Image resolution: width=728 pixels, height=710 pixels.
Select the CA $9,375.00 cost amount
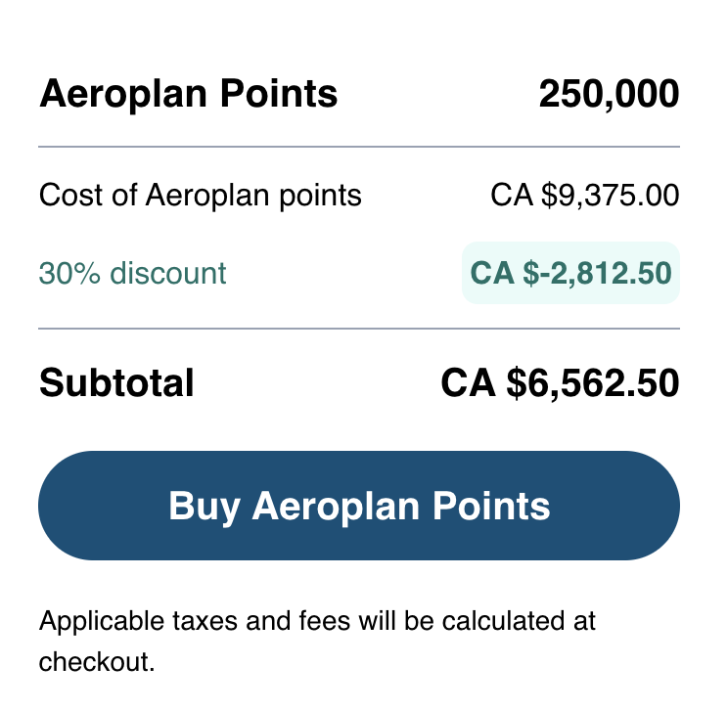tap(584, 196)
